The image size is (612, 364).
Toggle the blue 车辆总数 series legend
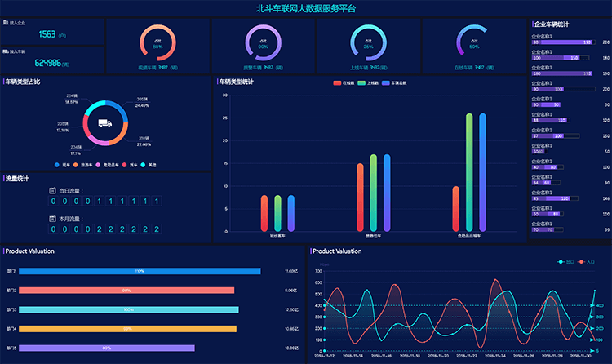click(394, 82)
